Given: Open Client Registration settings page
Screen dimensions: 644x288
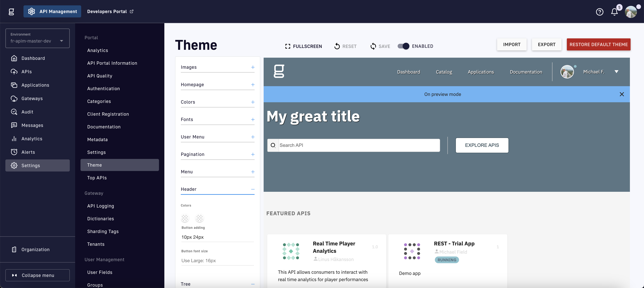Looking at the screenshot, I should [108, 114].
